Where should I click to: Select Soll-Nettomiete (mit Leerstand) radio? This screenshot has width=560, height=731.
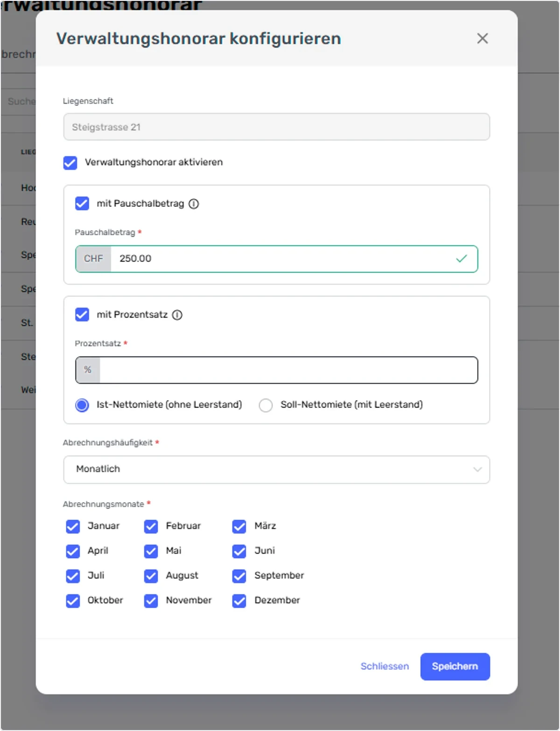(x=266, y=405)
